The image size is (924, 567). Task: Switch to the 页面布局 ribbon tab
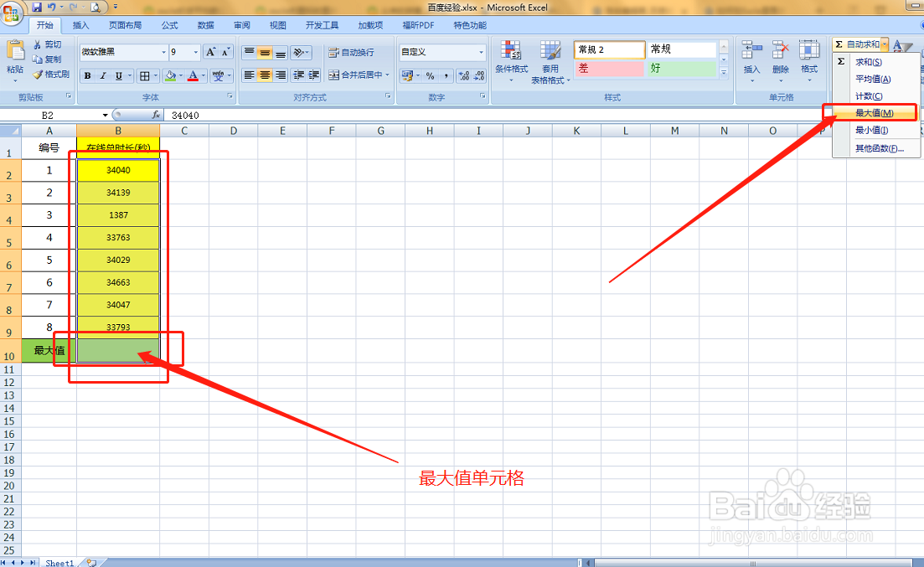[x=125, y=25]
